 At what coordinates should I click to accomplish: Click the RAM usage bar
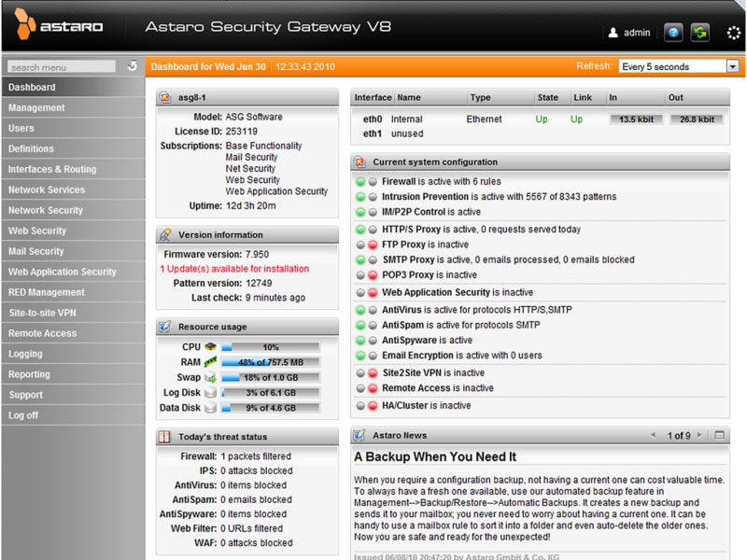270,362
